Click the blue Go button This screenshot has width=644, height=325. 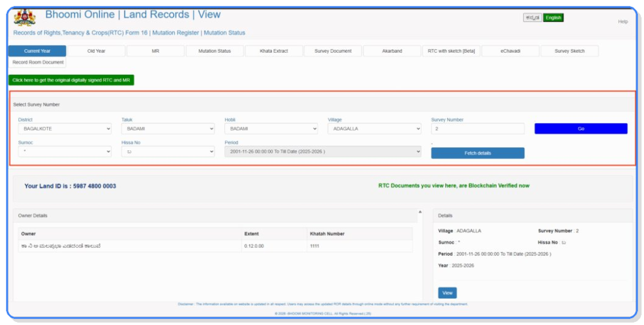pos(580,128)
